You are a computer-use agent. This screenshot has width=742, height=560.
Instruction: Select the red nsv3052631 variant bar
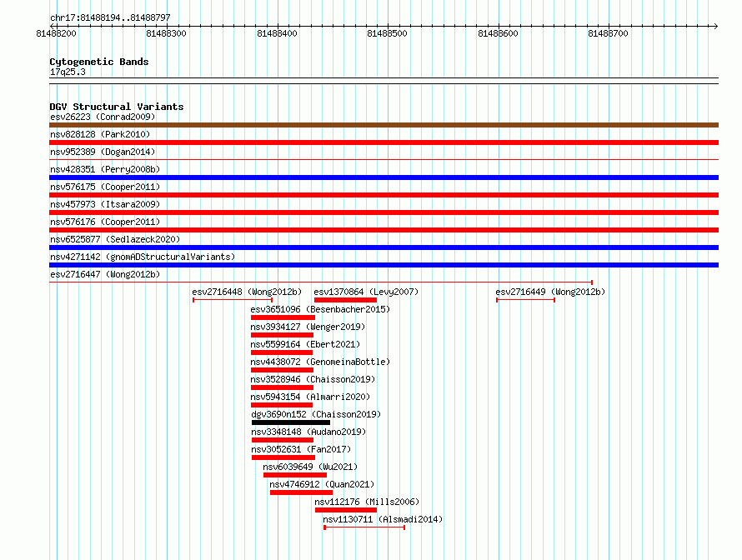coord(283,457)
